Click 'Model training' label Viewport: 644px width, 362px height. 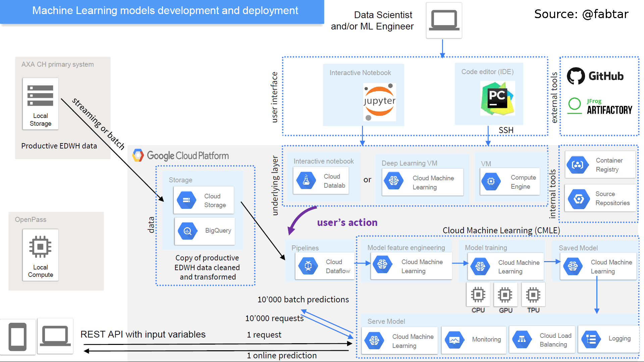(x=486, y=248)
